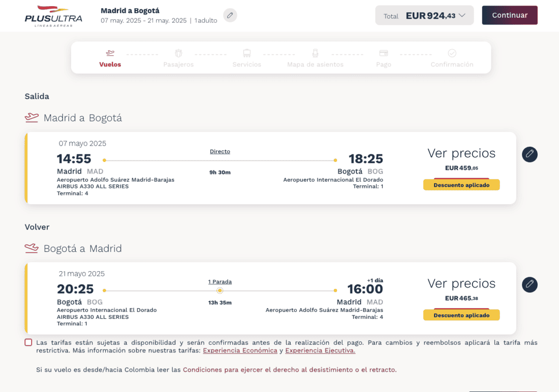Go to the Servicios step label
The image size is (559, 392).
247,64
